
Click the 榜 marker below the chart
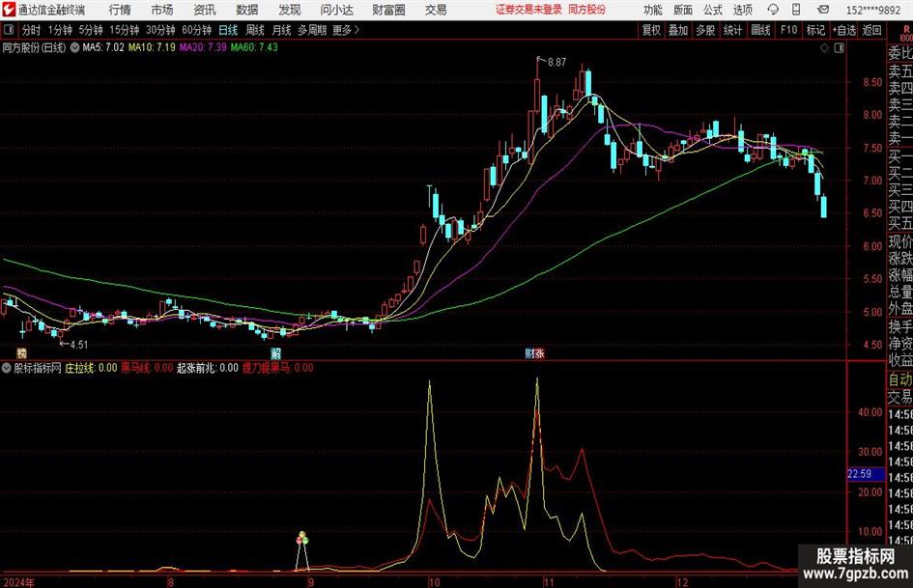[21, 353]
